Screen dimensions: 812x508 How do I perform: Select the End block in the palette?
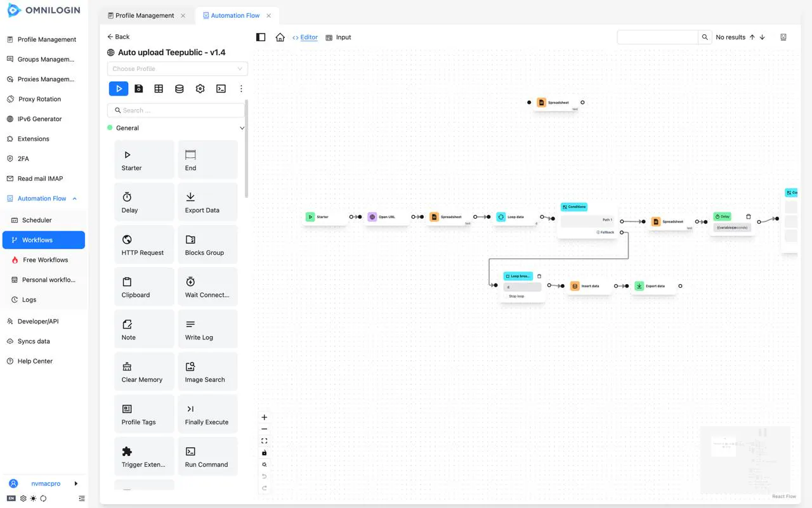[x=207, y=159]
